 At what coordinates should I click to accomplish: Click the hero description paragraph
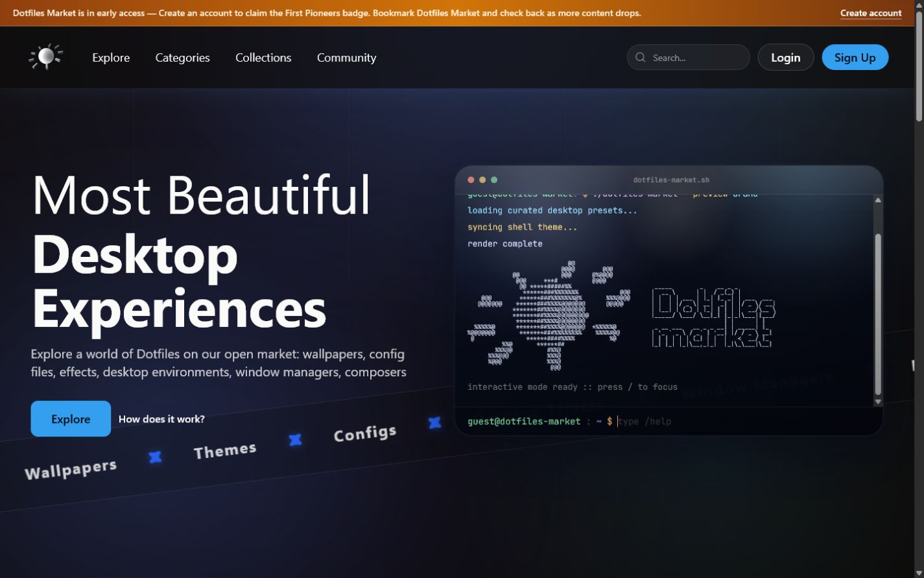point(219,363)
